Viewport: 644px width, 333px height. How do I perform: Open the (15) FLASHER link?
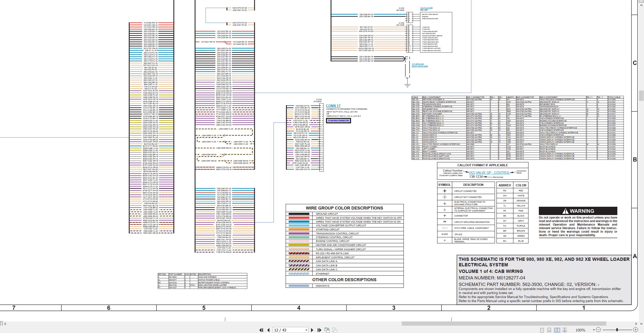[x=426, y=8]
